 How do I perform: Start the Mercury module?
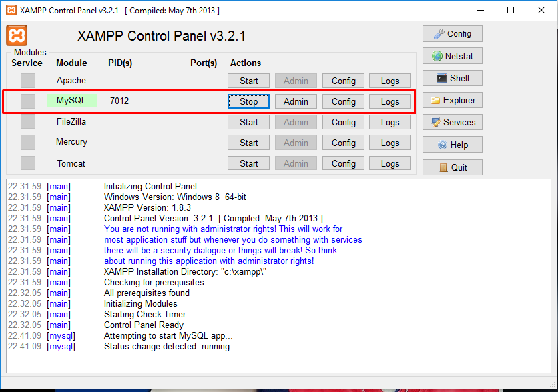pos(248,143)
